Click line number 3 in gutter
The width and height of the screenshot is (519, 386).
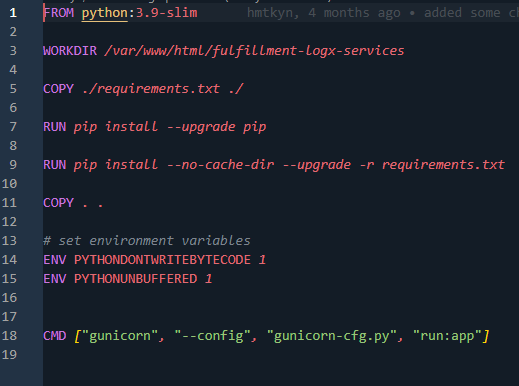(13, 51)
